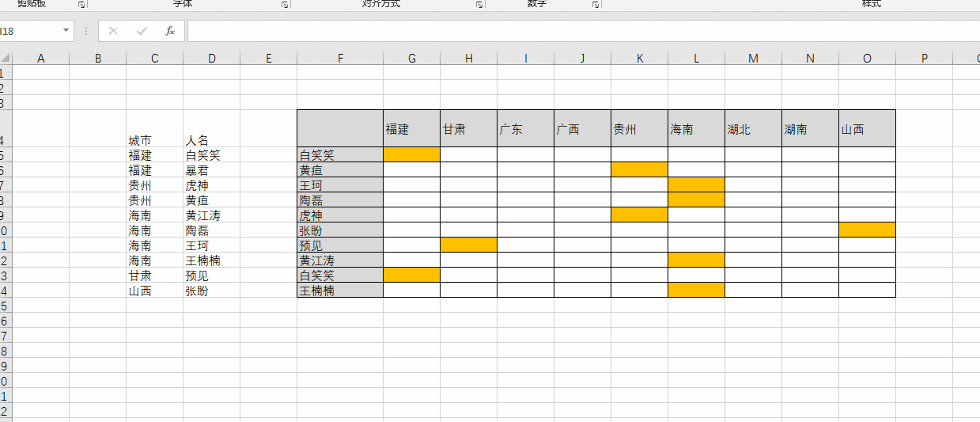Select the 黄疸 cell in column D
Screen dimensions: 980x422
[211, 200]
